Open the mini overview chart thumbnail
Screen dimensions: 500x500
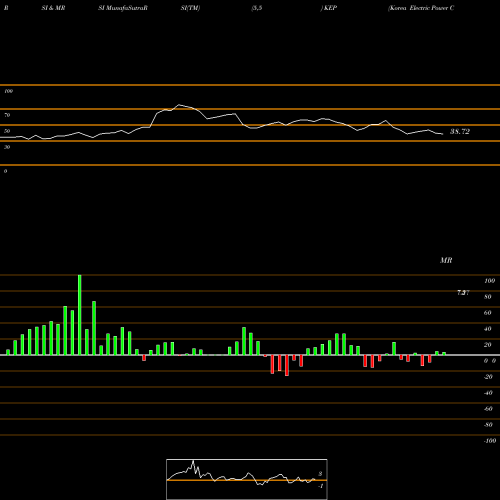point(247,479)
